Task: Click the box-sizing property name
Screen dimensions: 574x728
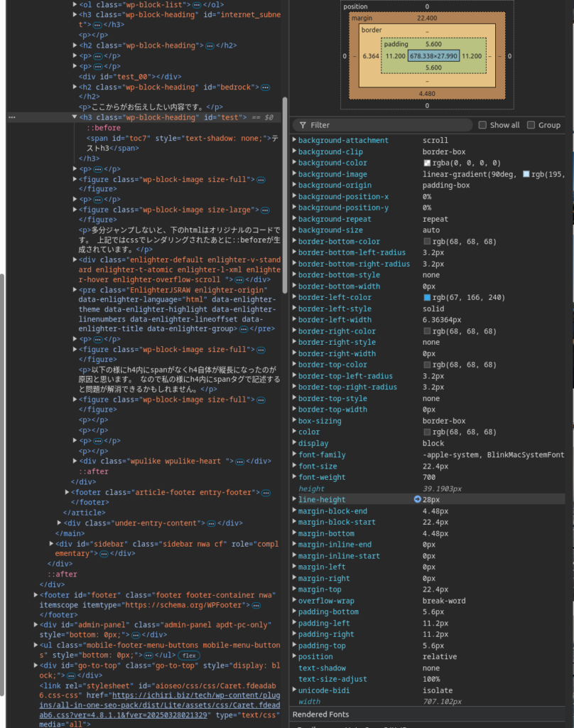Action: pyautogui.click(x=320, y=421)
